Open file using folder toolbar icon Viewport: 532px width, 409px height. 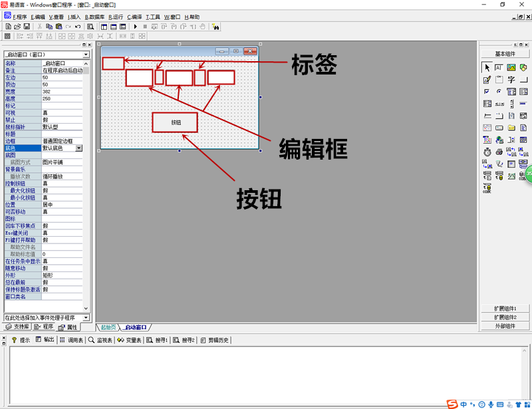[x=17, y=27]
